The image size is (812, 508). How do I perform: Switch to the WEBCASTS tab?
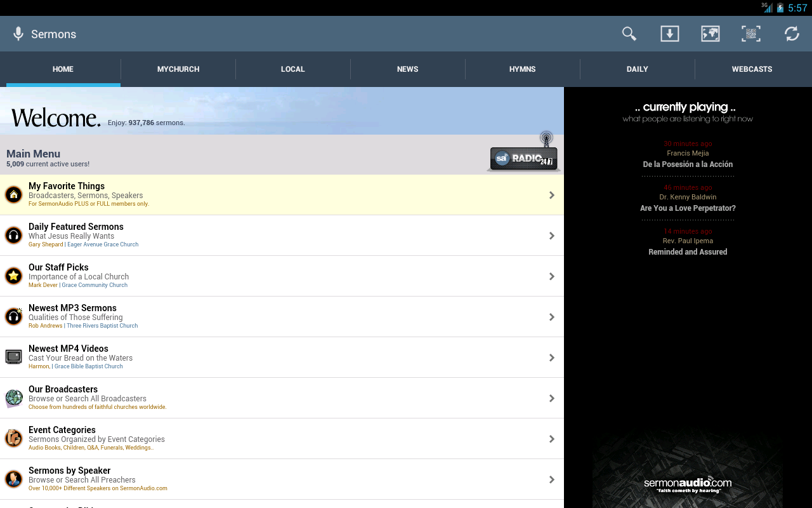pyautogui.click(x=752, y=69)
